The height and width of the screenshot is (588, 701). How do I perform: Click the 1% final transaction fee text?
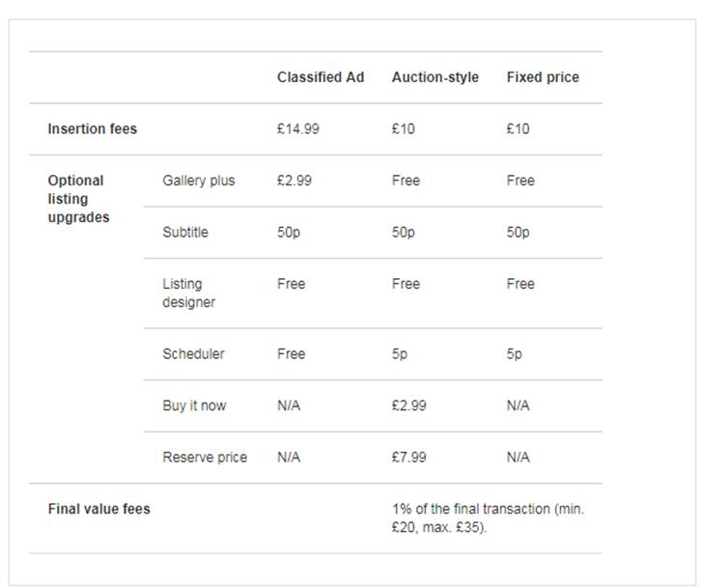(489, 518)
